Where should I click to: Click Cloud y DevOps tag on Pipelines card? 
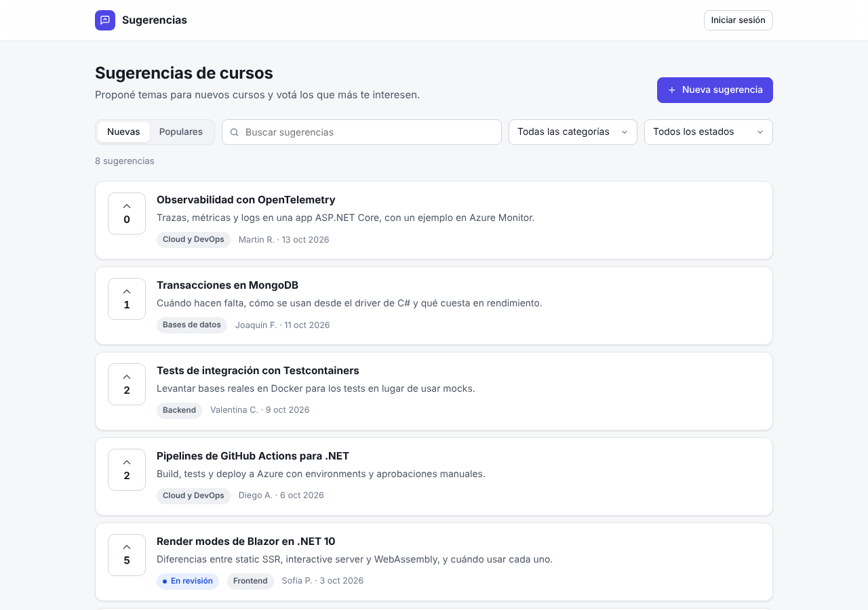pos(193,496)
